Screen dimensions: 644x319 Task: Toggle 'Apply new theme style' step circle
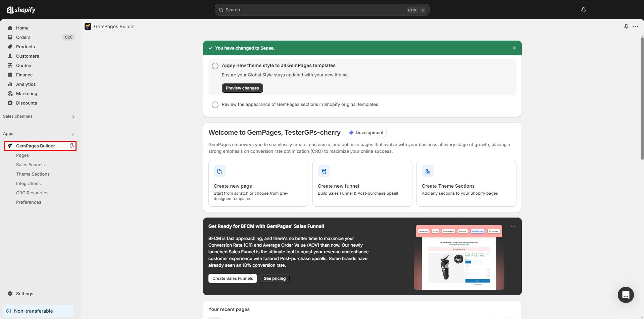click(215, 66)
